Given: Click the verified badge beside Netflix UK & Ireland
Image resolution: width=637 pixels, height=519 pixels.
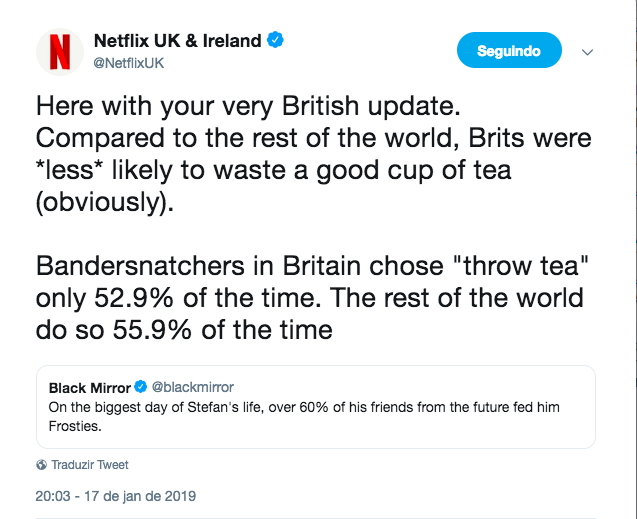Looking at the screenshot, I should coord(275,41).
